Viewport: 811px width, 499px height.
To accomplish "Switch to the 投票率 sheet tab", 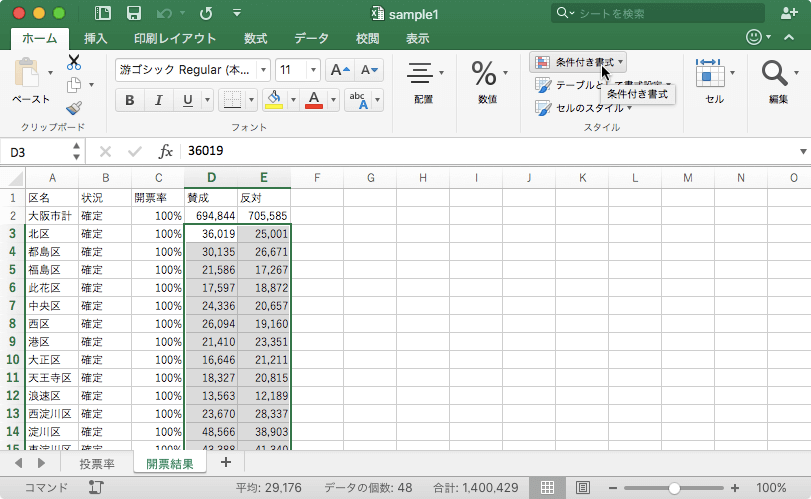I will coord(97,464).
